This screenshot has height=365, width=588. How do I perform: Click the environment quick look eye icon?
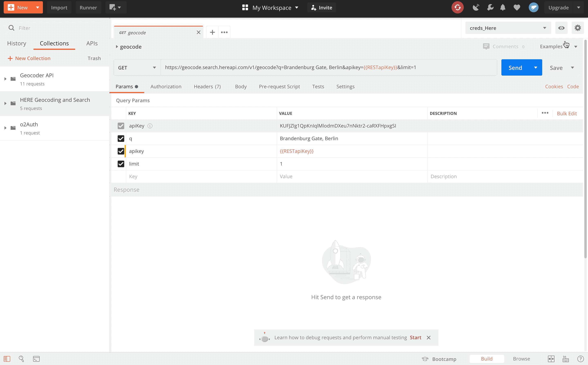tap(561, 28)
